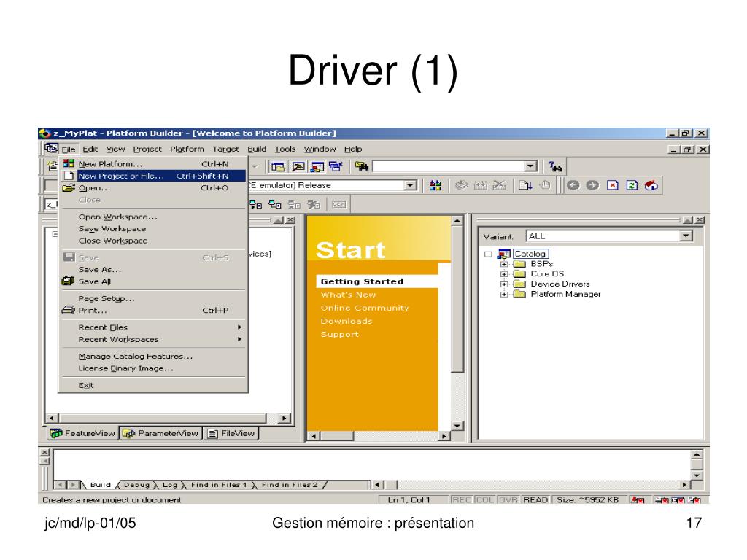
Task: Expand the Core OS folder node
Action: click(x=503, y=274)
